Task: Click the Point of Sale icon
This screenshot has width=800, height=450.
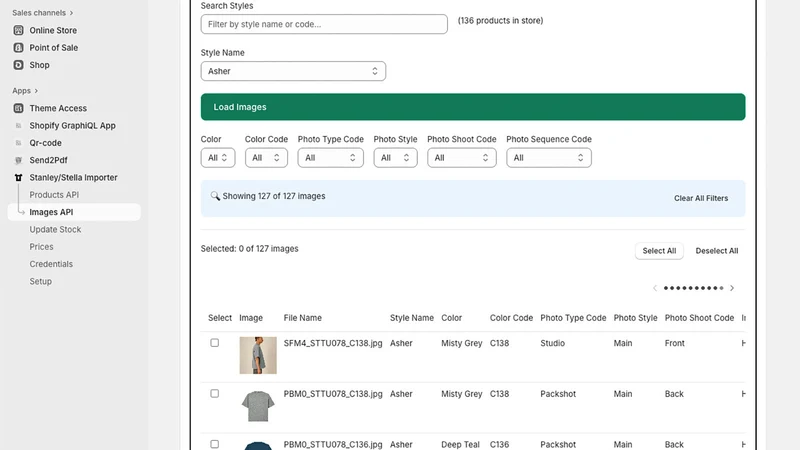Action: (x=18, y=47)
